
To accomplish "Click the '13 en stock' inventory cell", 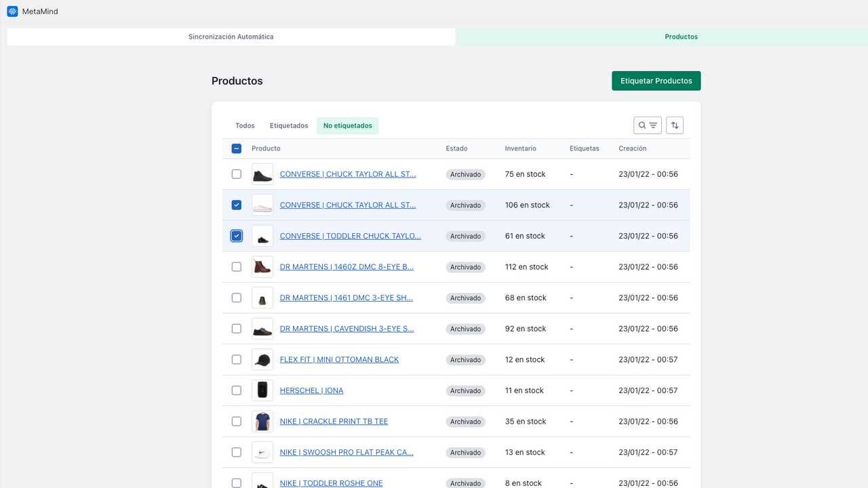I will click(526, 452).
